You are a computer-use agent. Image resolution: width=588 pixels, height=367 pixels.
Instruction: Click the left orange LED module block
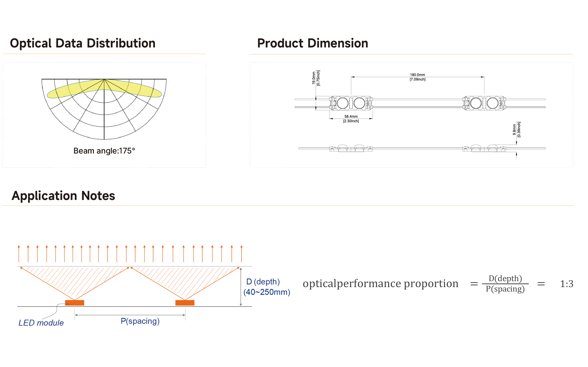click(x=75, y=303)
